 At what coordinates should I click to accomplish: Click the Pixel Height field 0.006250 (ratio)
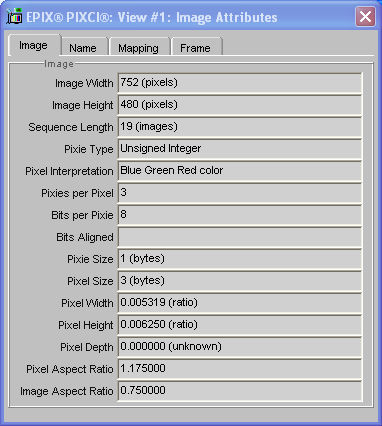click(x=240, y=325)
